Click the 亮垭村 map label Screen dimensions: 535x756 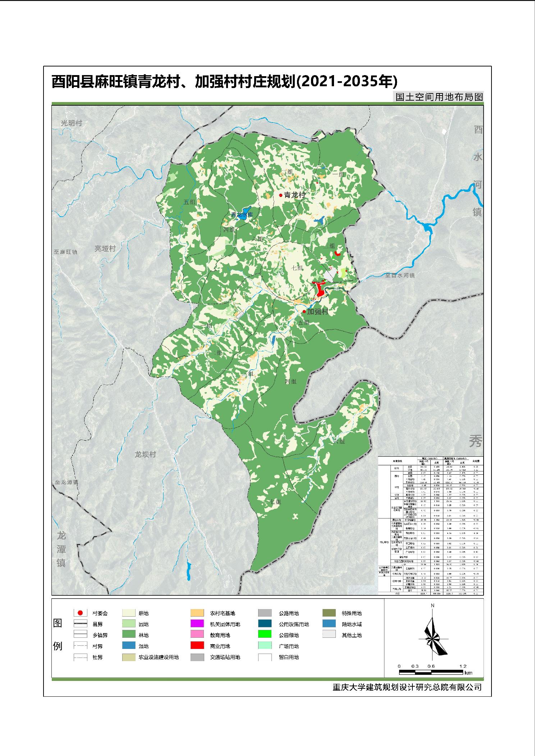105,249
